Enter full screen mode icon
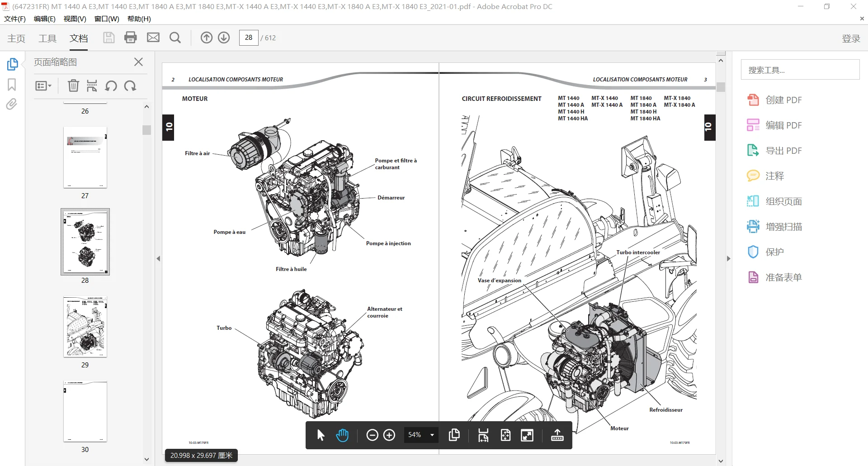 coord(527,435)
